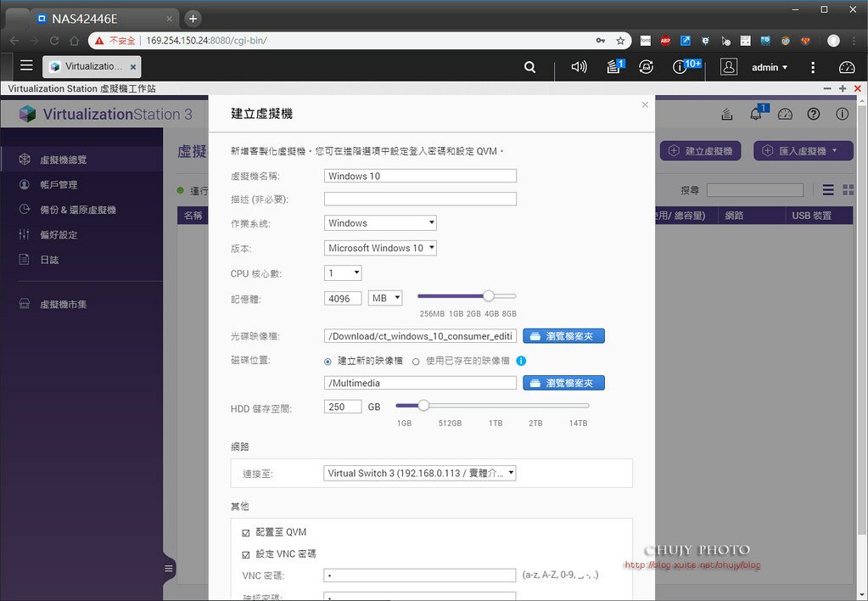The height and width of the screenshot is (601, 868).
Task: Click the browser address bar URL
Action: coord(206,41)
